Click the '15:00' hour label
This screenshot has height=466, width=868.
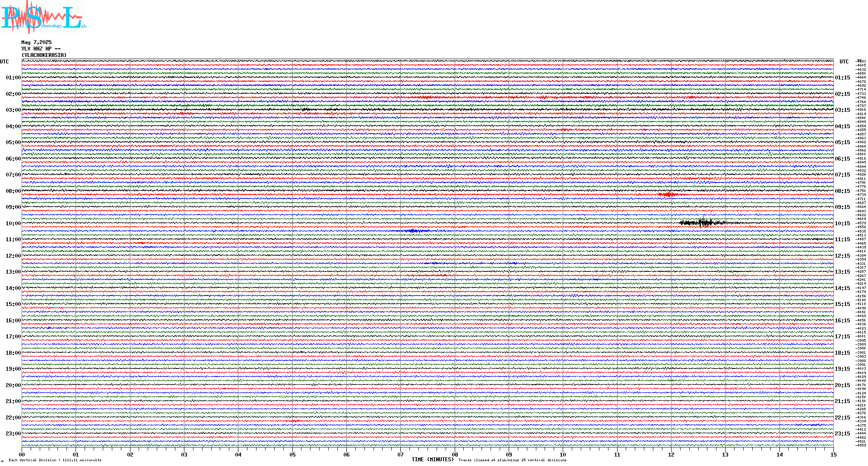point(13,304)
